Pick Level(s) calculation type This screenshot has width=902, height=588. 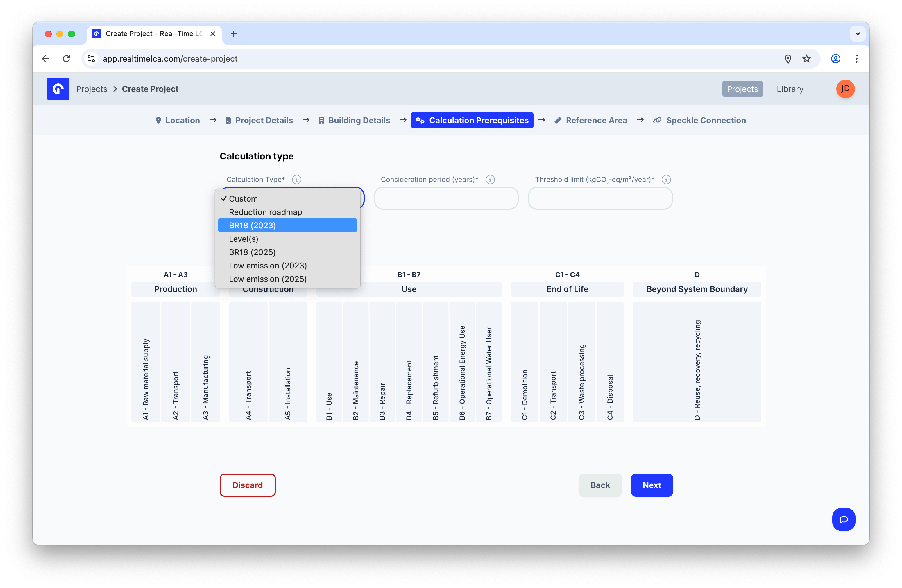[x=288, y=239]
